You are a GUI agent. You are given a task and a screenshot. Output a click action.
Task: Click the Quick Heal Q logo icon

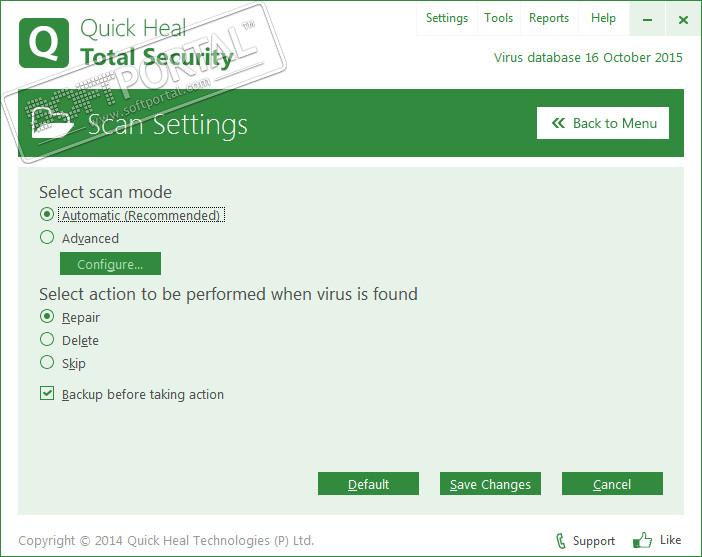point(43,43)
